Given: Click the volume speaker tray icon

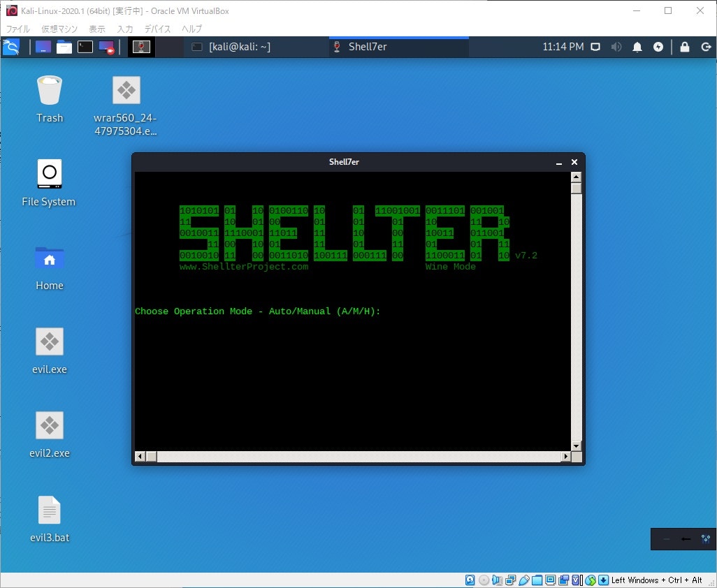Looking at the screenshot, I should (x=616, y=47).
